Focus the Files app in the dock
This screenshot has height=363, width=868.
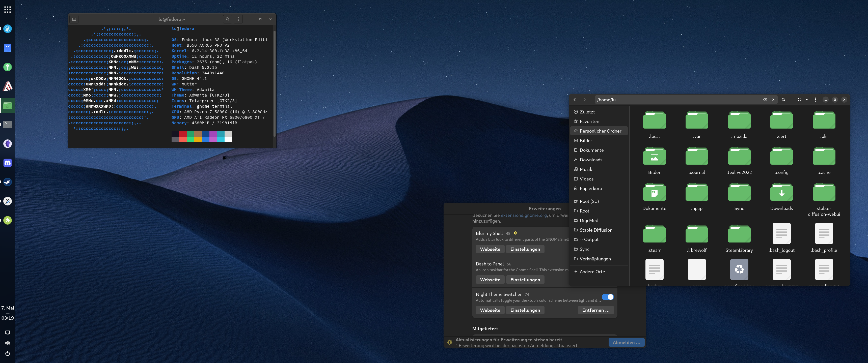7,105
